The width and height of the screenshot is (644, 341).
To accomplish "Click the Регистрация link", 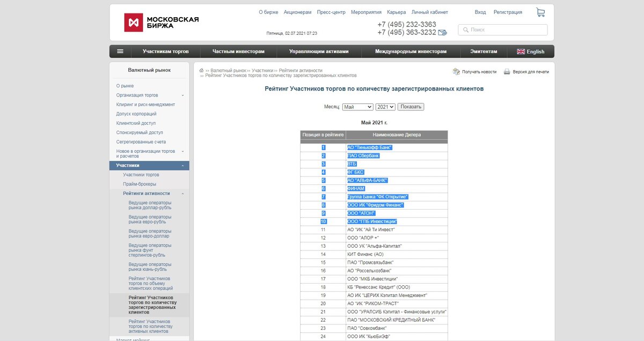I will point(508,12).
